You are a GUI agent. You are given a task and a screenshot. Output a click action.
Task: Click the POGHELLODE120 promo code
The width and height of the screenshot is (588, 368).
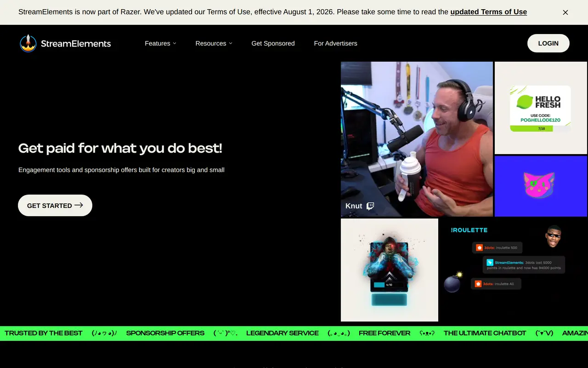pos(540,120)
